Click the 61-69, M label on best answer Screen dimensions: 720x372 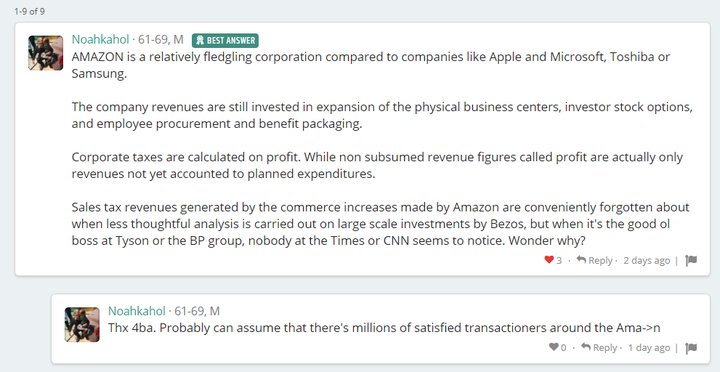pyautogui.click(x=161, y=40)
